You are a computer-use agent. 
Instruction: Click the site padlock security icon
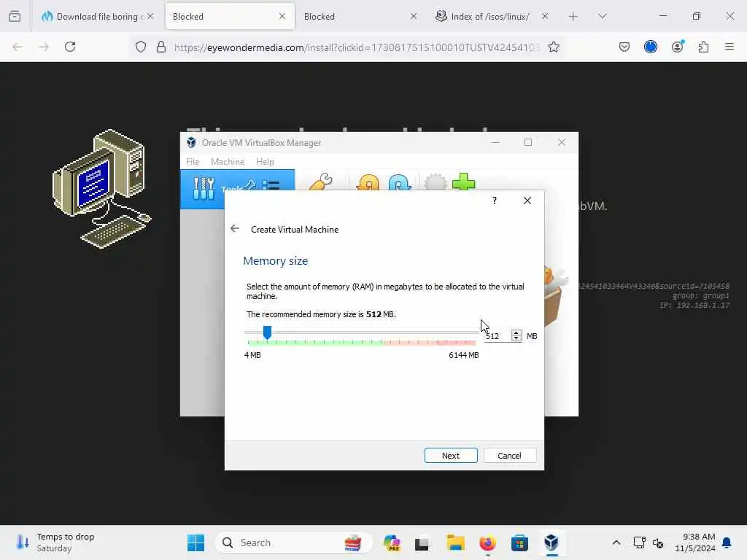tap(161, 47)
